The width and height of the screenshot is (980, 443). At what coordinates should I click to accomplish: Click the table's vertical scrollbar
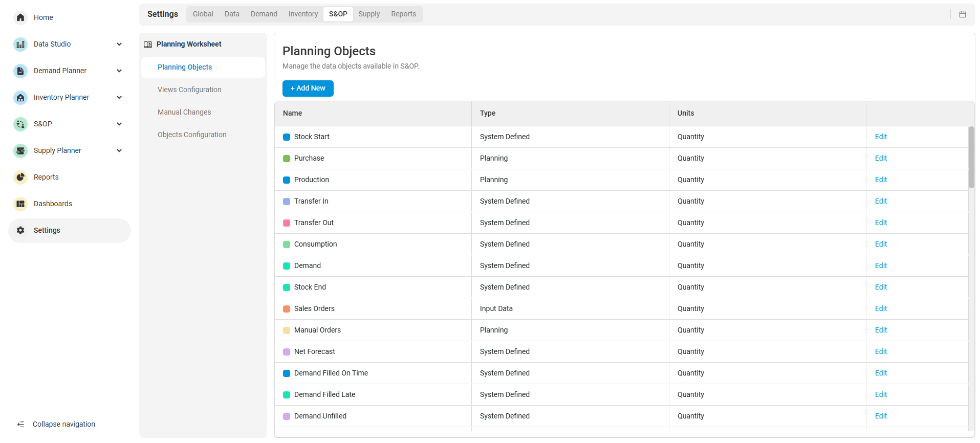tap(971, 158)
